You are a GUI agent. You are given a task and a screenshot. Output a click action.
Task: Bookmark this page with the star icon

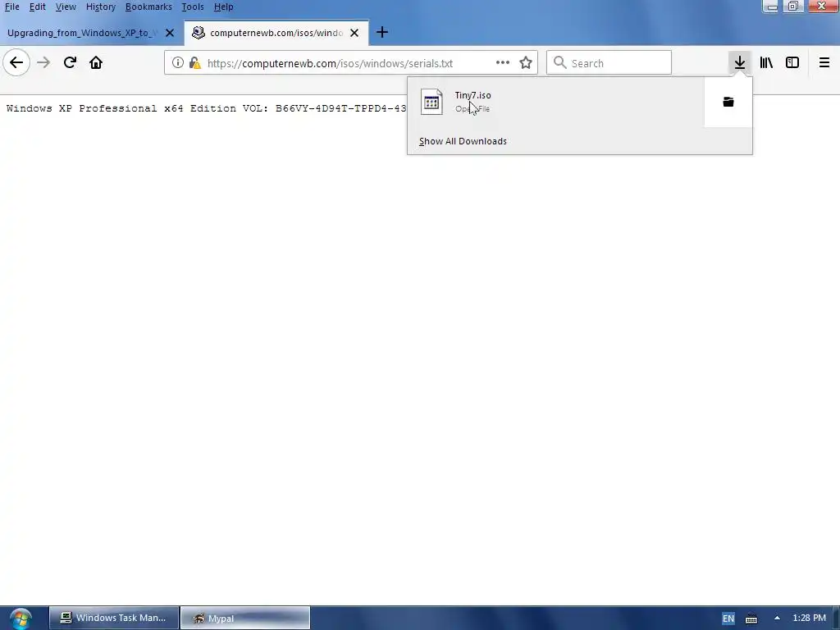(526, 62)
